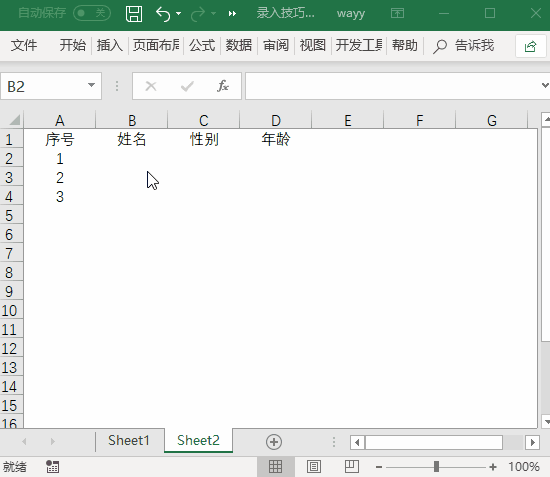
Task: Expand more Quick Access Toolbar commands
Action: click(x=232, y=14)
